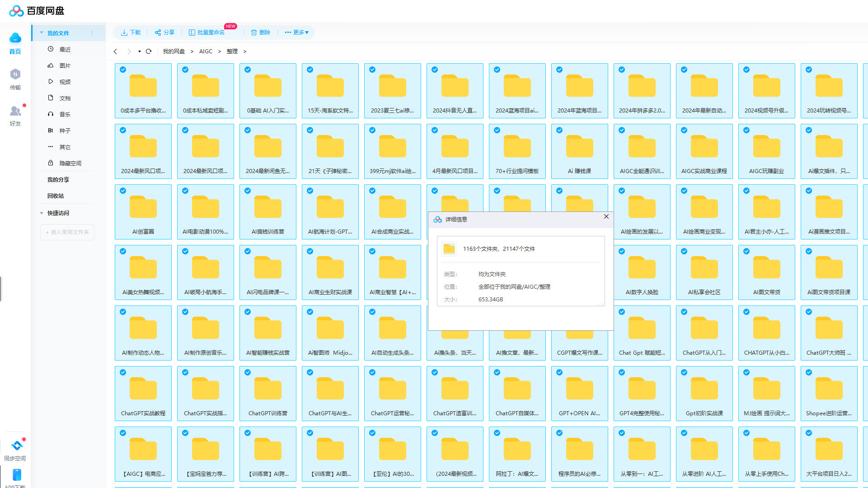Click the 文档 document icon
The height and width of the screenshot is (488, 868).
(51, 98)
